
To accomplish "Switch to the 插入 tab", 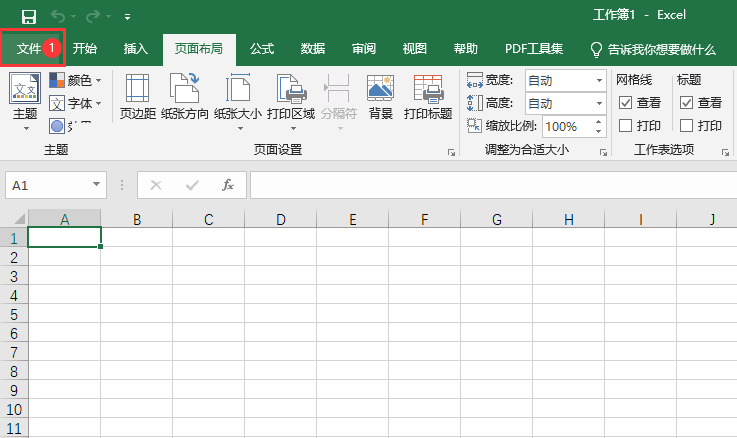I will (x=135, y=48).
